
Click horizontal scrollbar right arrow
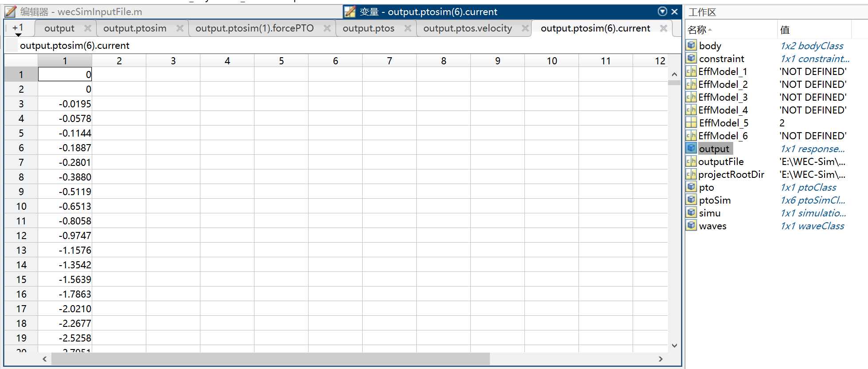click(661, 359)
